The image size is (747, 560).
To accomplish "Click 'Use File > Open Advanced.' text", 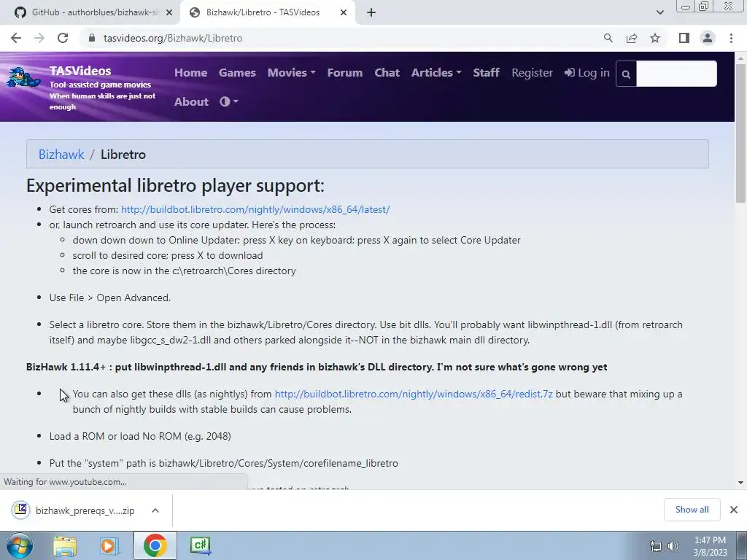I will tap(110, 297).
